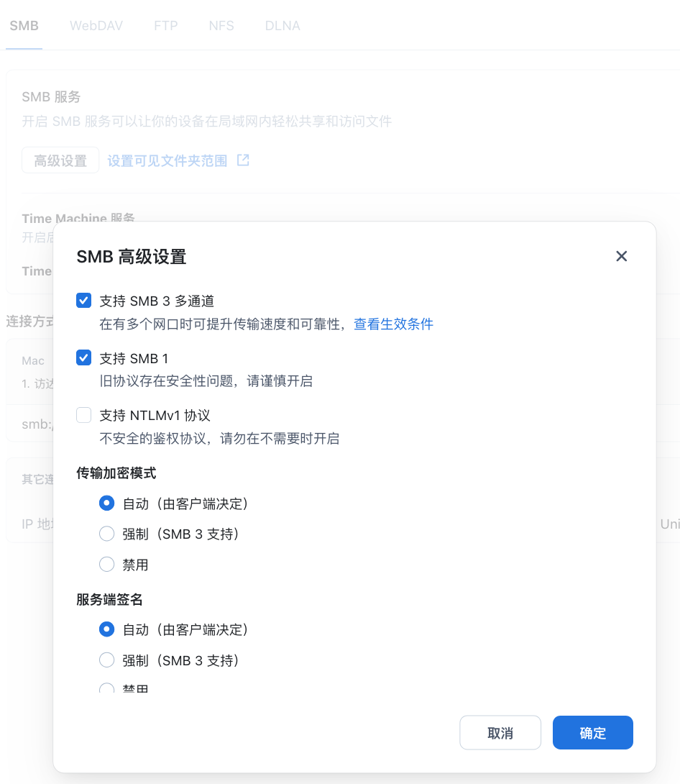
Task: Click the SMB 高级设置 dialog title
Action: [132, 257]
